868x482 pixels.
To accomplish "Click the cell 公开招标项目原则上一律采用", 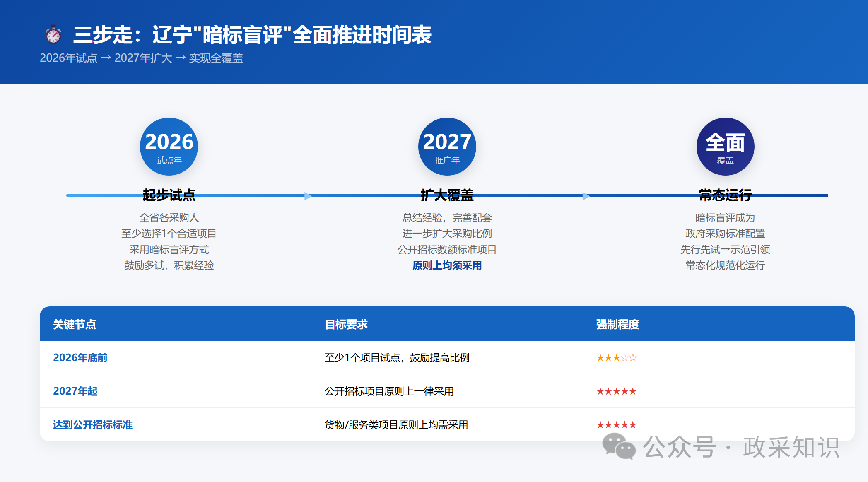I will tap(389, 391).
